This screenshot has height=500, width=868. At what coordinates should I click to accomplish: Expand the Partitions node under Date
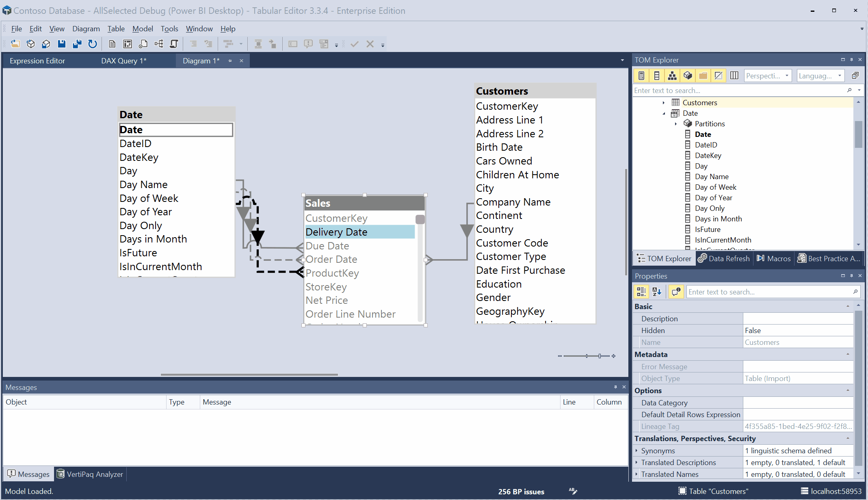pos(676,124)
